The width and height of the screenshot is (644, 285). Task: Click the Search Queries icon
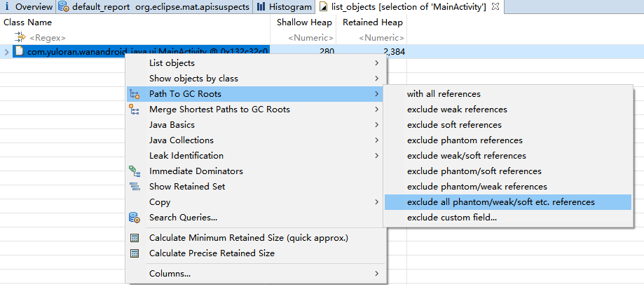click(135, 218)
